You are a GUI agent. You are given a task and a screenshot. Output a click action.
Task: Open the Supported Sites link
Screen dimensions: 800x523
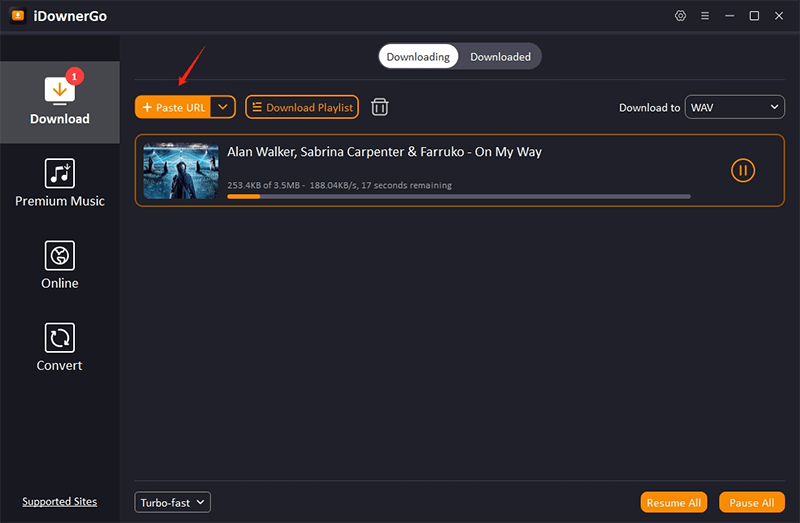point(59,502)
